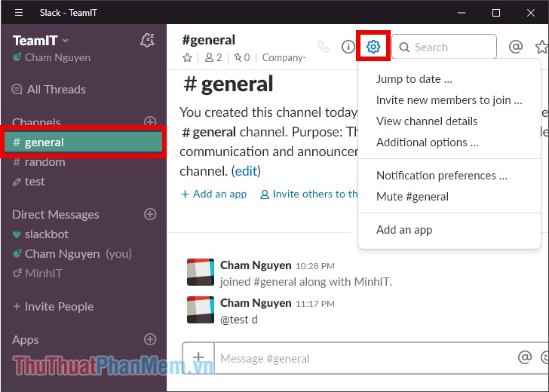Focus the Message #general text box
549x392 pixels.
(364, 358)
